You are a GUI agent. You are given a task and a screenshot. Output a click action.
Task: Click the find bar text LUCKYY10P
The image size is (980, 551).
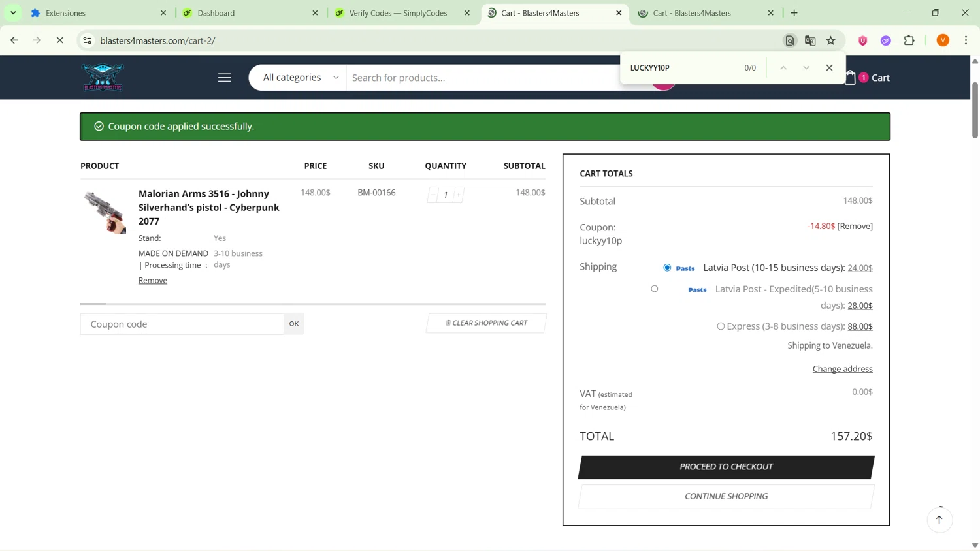point(650,68)
